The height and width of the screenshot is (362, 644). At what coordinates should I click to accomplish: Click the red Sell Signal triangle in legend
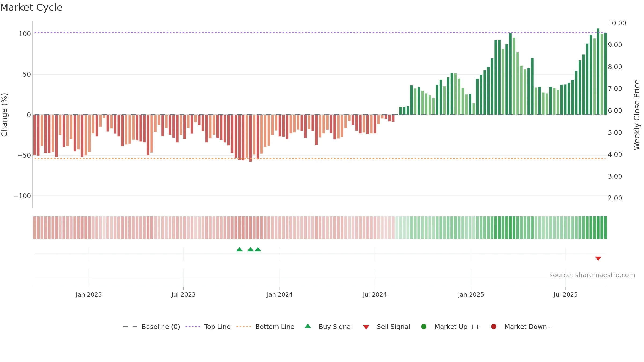366,327
